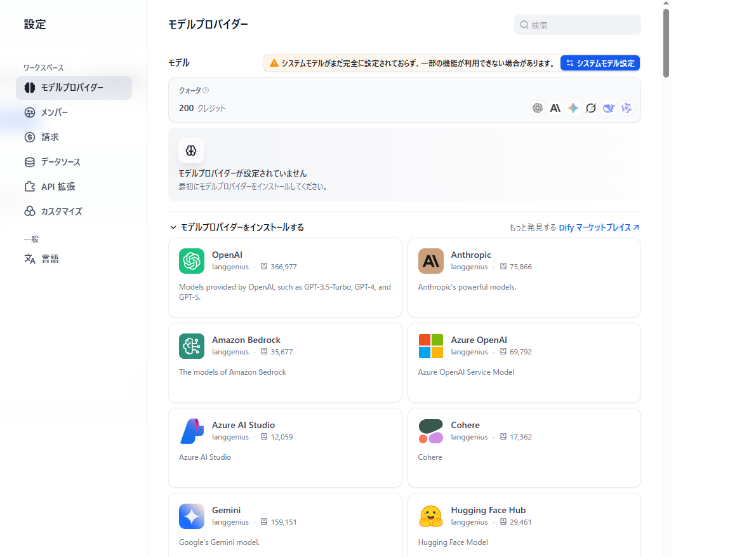Click the Amazon Bedrock logo icon

pyautogui.click(x=191, y=346)
